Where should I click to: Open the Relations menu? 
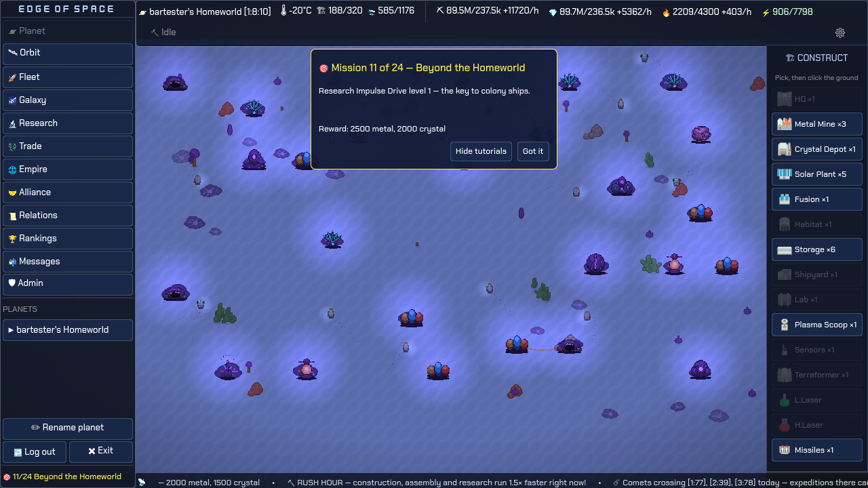click(x=68, y=216)
